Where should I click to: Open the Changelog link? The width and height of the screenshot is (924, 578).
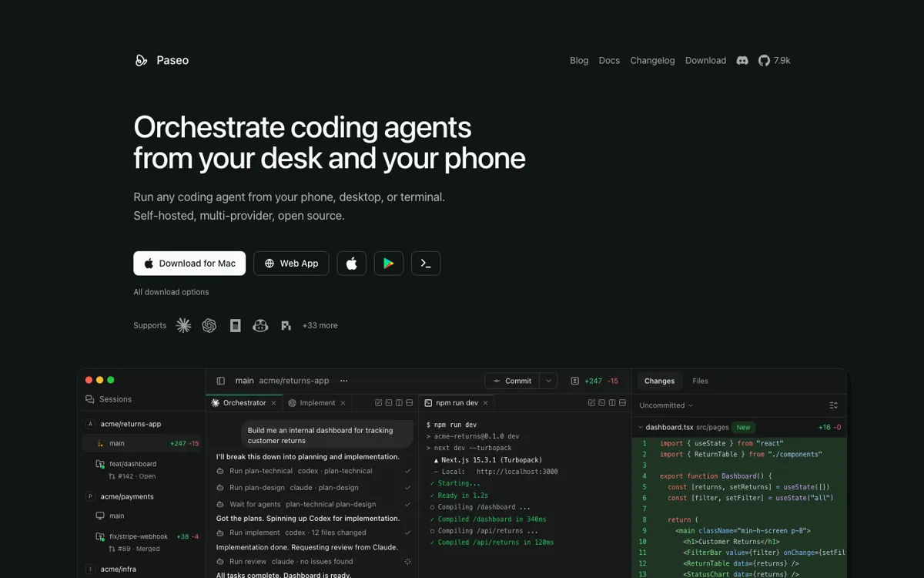(652, 60)
